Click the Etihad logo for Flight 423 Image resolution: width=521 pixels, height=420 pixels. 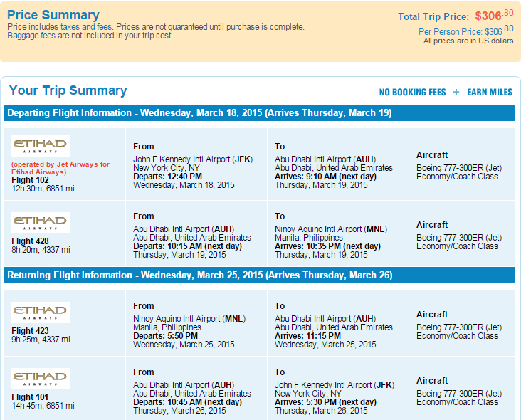(x=41, y=313)
